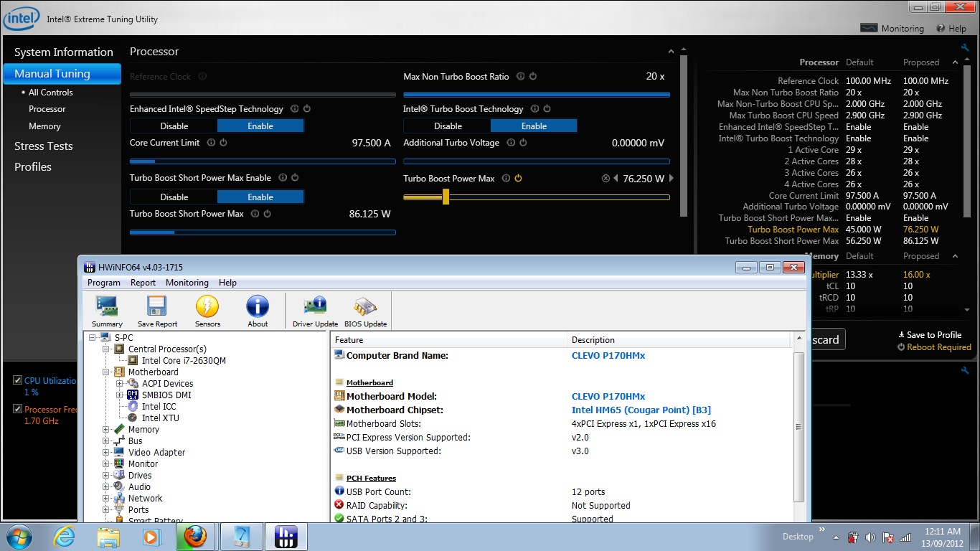Reset Core Current Limit default icon
The height and width of the screenshot is (551, 980).
point(223,143)
